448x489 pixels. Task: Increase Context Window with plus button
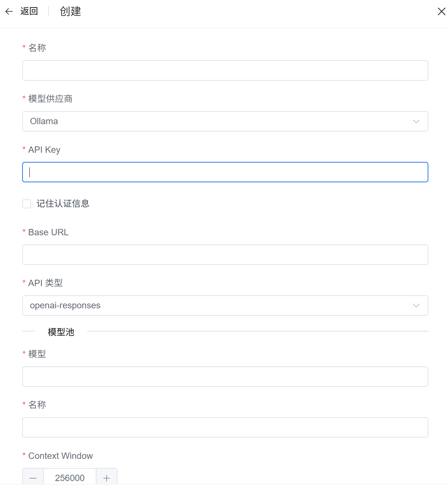(107, 478)
